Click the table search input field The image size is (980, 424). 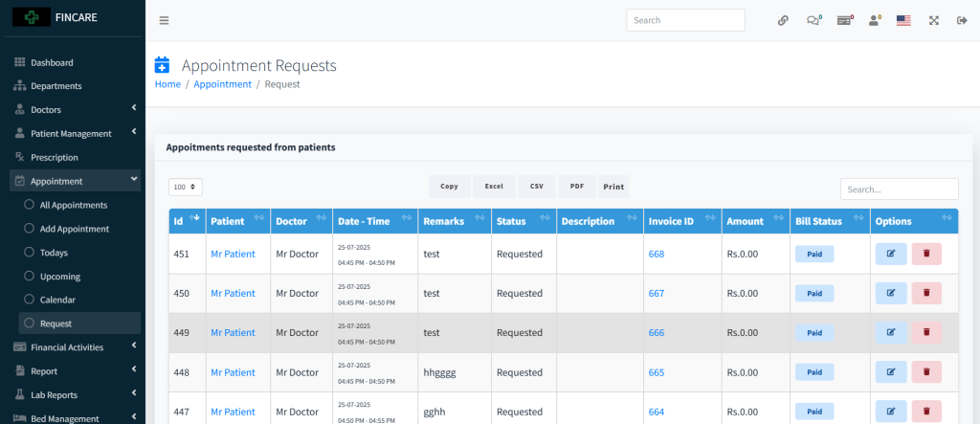pyautogui.click(x=899, y=190)
